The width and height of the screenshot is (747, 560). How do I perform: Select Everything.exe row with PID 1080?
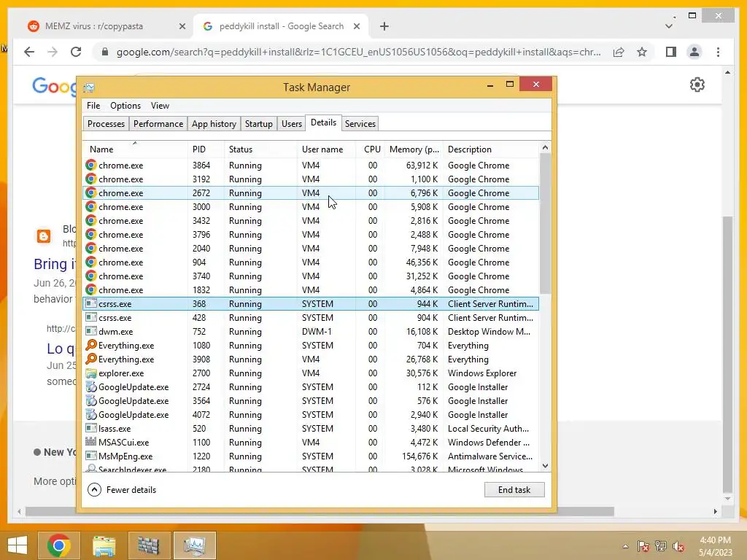click(311, 345)
